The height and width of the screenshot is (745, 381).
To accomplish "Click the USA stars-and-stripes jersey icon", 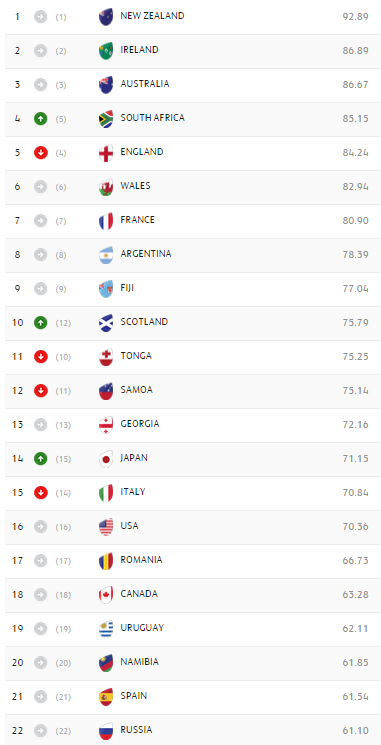I will [106, 527].
